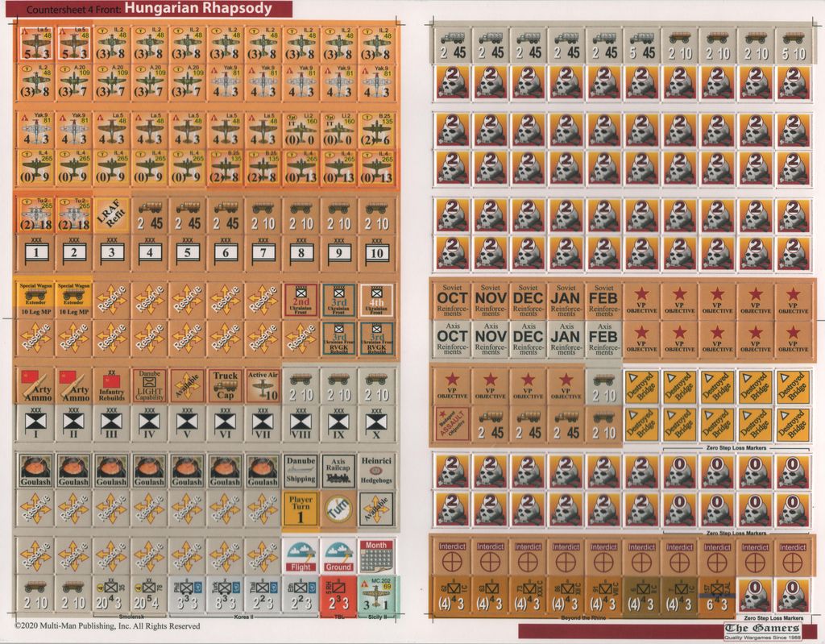Viewport: 825px width, 644px height.
Task: Select the Axis JAN Reinforcements counter
Action: pos(566,339)
